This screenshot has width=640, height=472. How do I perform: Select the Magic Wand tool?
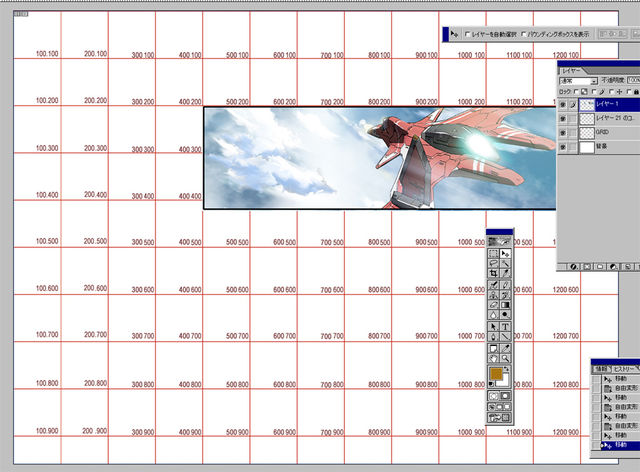coord(505,263)
